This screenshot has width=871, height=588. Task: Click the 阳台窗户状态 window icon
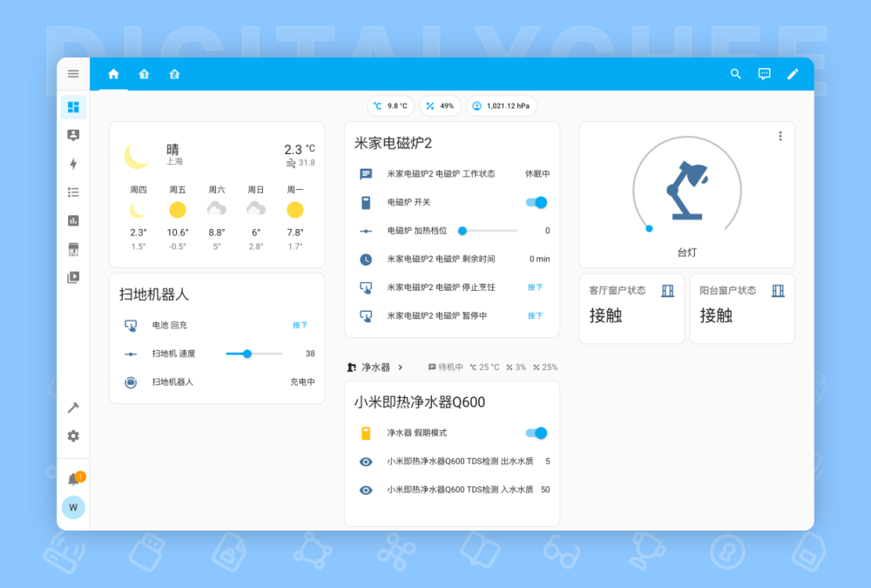pos(778,291)
